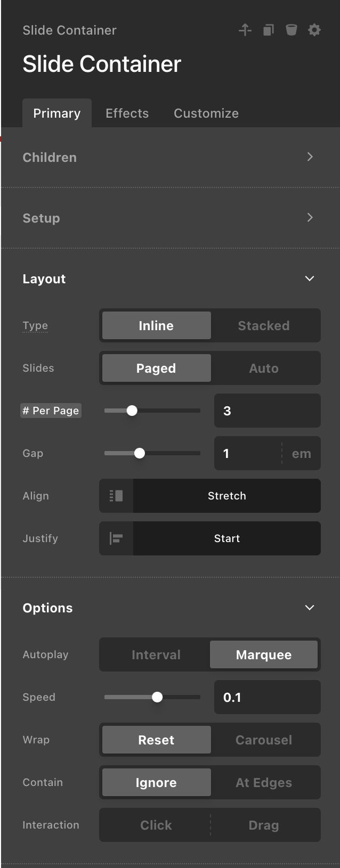Collapse the Layout section
This screenshot has height=868, width=340.
(x=310, y=279)
